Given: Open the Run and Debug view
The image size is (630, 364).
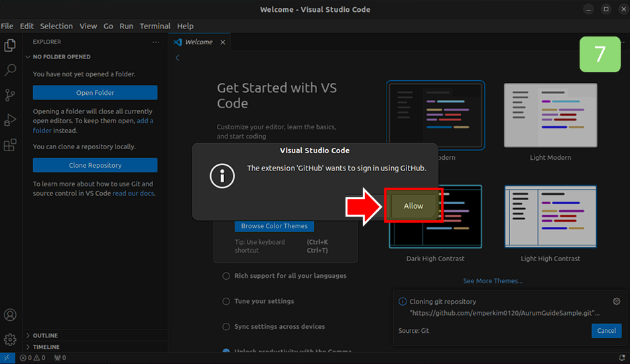Looking at the screenshot, I should coord(10,120).
